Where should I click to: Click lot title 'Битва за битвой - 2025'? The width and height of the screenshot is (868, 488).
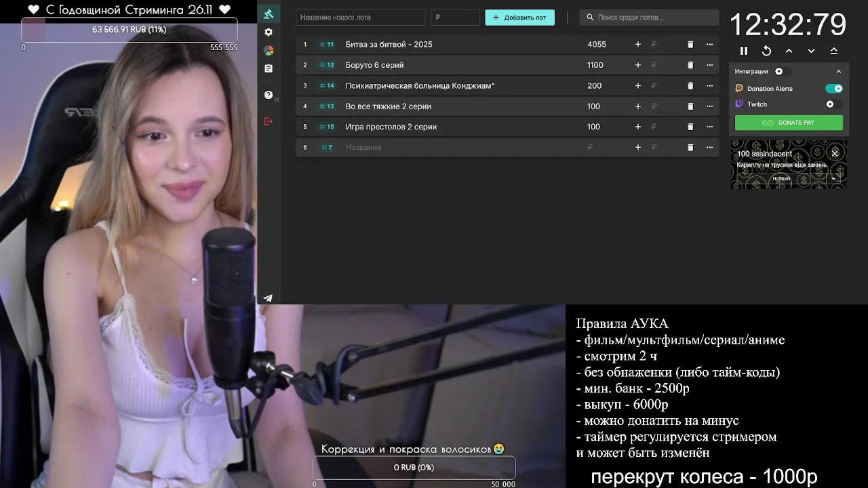click(389, 44)
